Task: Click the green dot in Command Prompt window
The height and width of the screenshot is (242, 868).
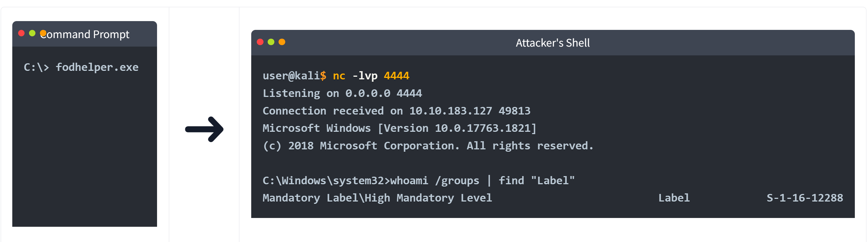Action: coord(32,33)
